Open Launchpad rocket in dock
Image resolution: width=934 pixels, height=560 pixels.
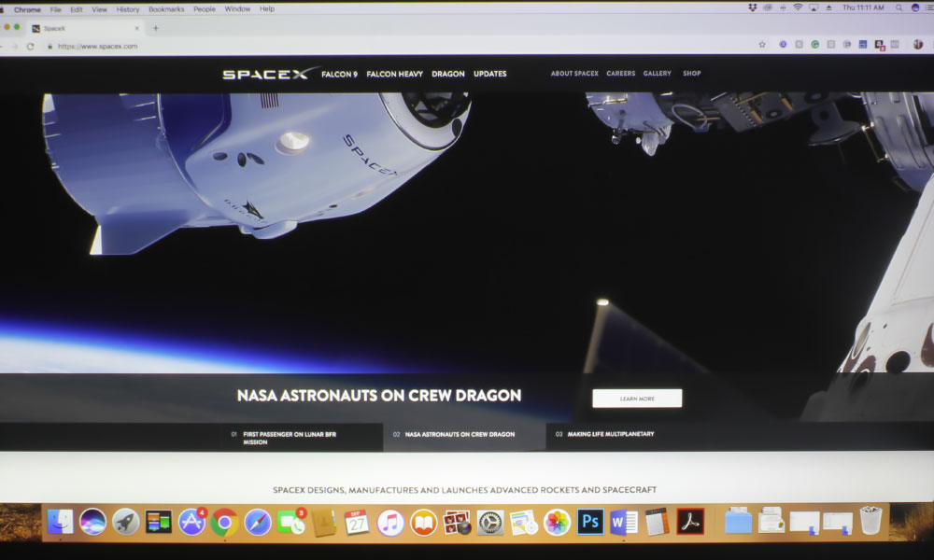click(x=126, y=523)
